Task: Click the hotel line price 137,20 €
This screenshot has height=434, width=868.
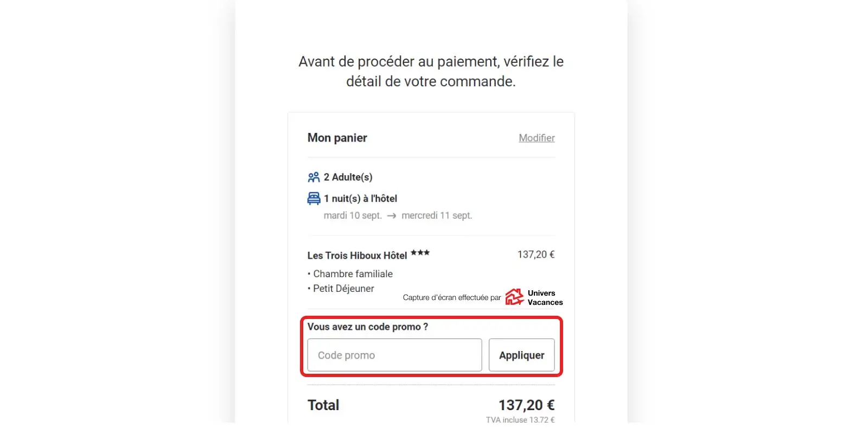Action: coord(535,254)
